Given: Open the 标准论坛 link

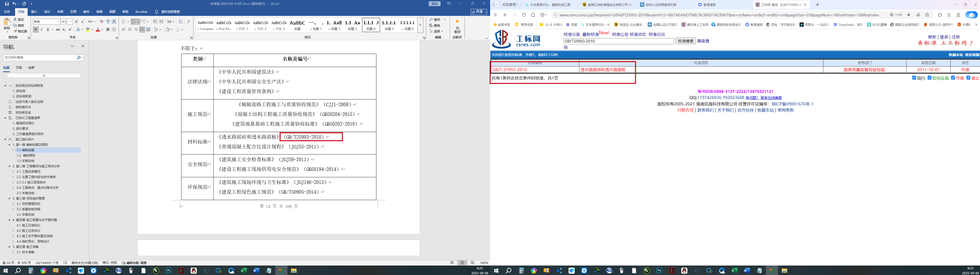Looking at the screenshot, I should click(x=657, y=34).
